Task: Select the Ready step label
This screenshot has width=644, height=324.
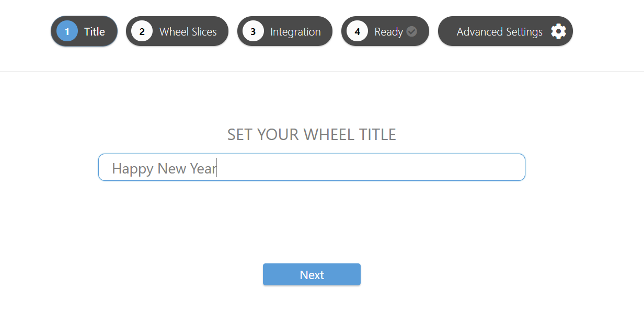Action: click(x=388, y=32)
